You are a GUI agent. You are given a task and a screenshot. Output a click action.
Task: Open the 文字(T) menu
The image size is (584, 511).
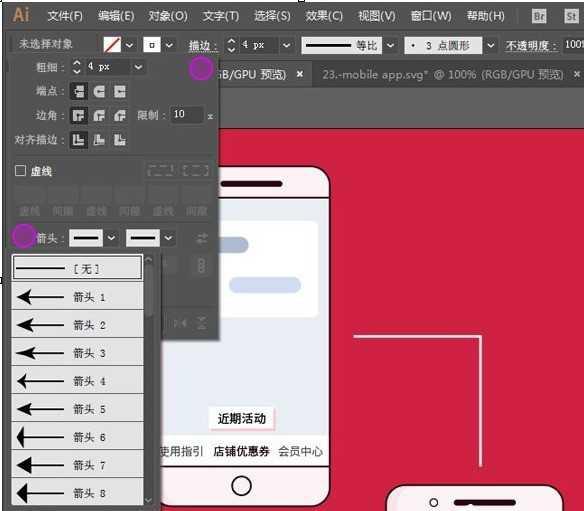pyautogui.click(x=220, y=16)
